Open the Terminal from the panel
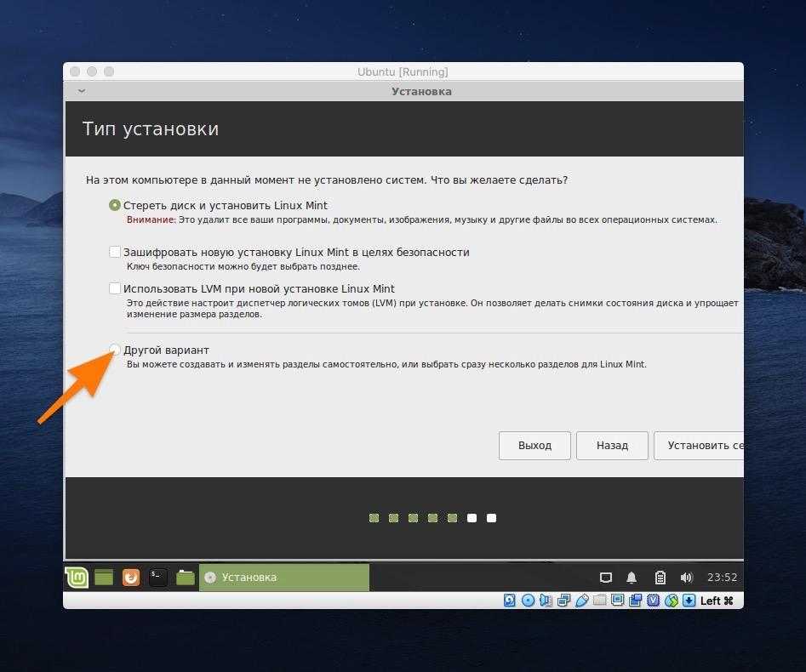806x672 pixels. pos(157,578)
